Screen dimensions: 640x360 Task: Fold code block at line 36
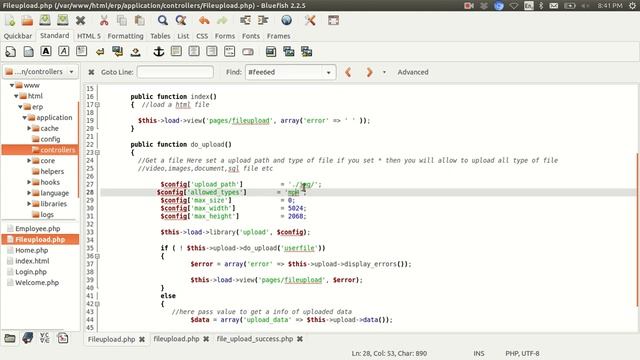click(x=98, y=256)
